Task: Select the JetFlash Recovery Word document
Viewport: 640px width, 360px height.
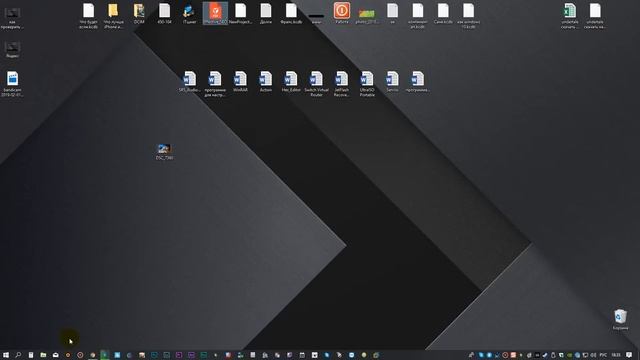Action: tap(342, 84)
